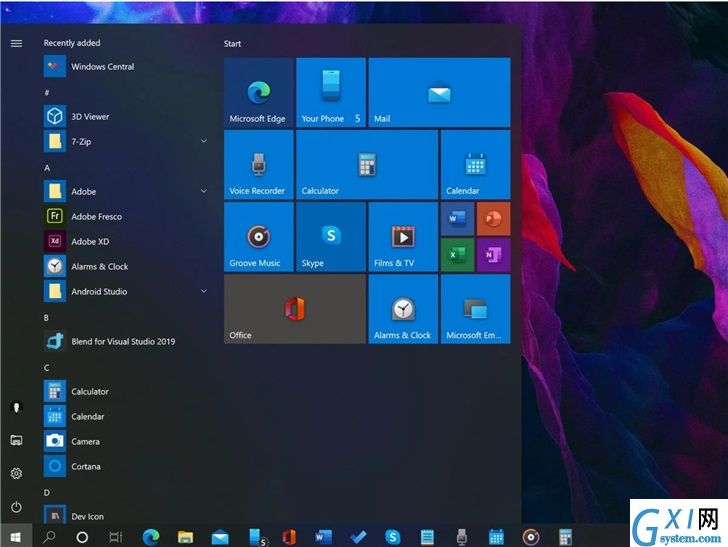Open Office from the taskbar

(289, 537)
